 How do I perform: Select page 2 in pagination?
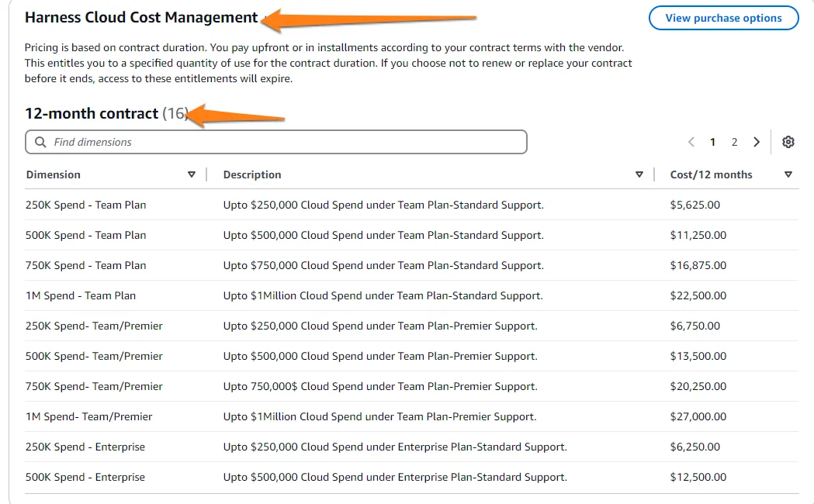click(x=735, y=142)
